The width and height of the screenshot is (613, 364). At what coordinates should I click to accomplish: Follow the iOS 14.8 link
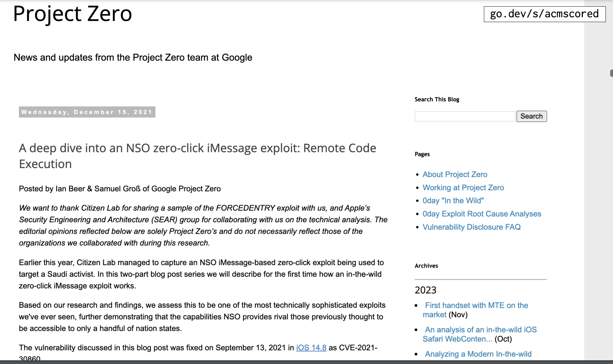[311, 348]
